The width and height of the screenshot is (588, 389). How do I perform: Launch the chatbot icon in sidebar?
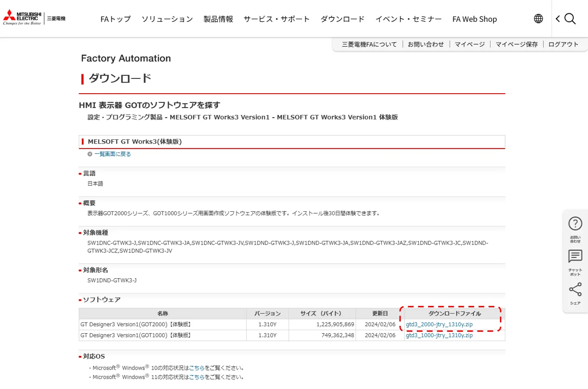575,257
